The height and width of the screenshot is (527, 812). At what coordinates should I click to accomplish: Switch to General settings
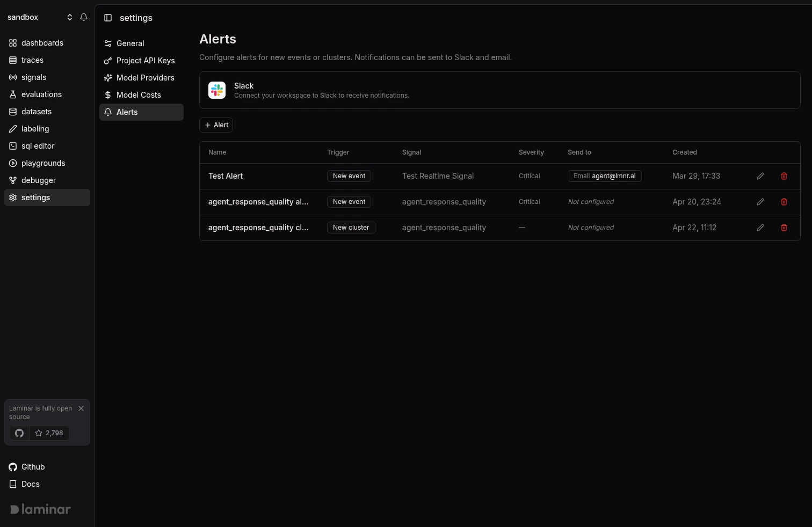click(x=130, y=43)
